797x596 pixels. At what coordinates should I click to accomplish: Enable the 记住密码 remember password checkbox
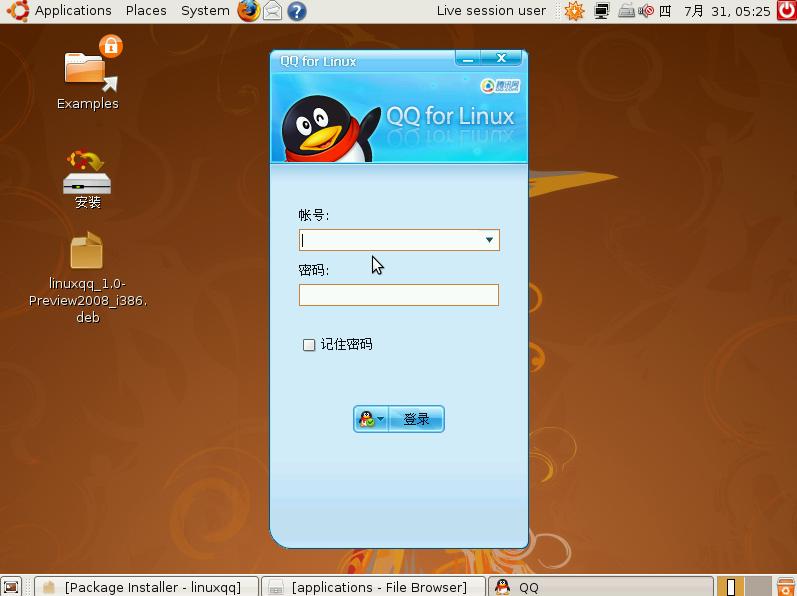point(309,345)
